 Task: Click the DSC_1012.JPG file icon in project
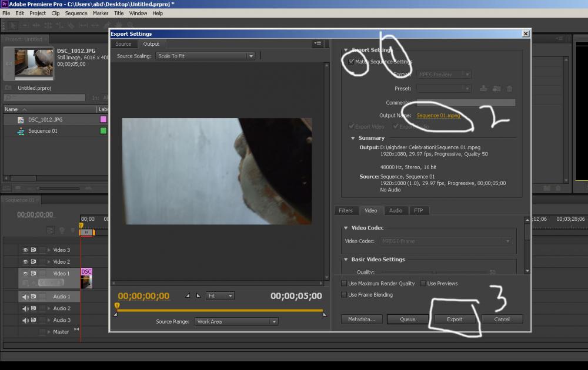click(x=21, y=120)
